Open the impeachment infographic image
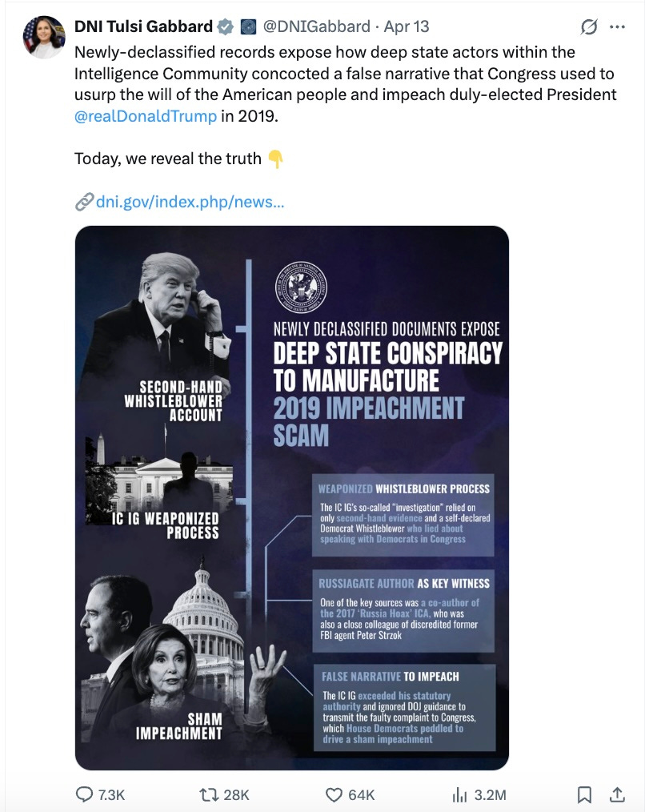Viewport: 645px width, 812px height. pos(291,496)
